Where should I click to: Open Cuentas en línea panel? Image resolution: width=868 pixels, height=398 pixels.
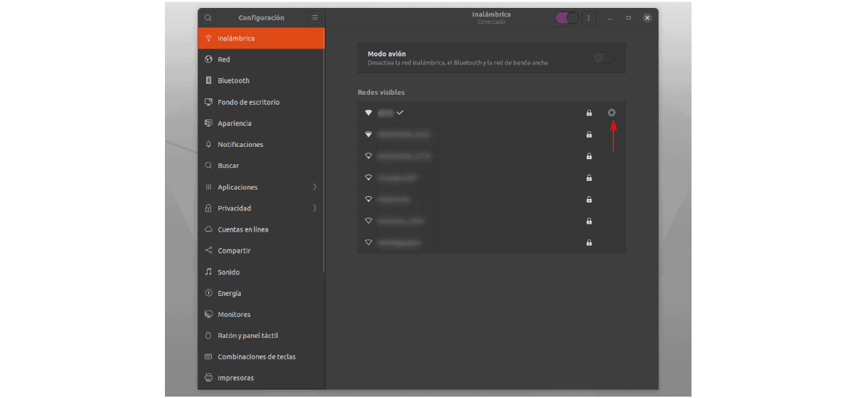click(261, 229)
